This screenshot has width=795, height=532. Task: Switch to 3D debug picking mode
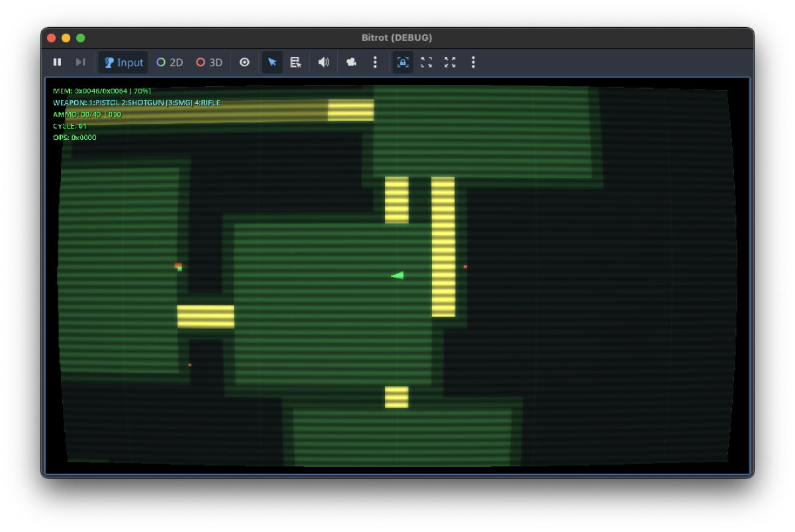tap(208, 62)
